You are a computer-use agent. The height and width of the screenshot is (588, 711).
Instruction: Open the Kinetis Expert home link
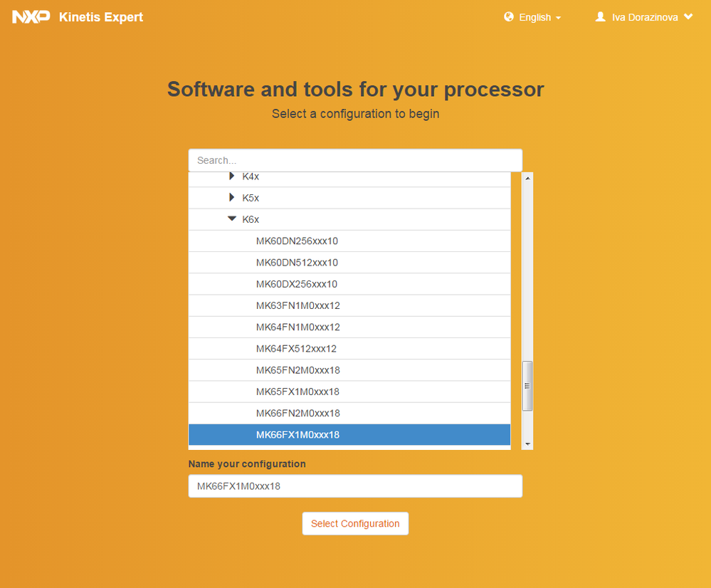100,17
